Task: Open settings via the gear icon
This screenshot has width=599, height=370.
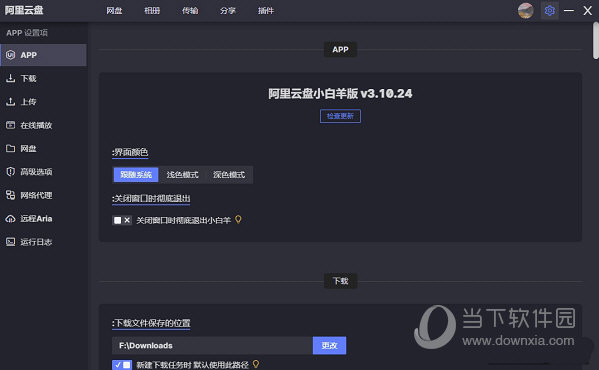Action: pyautogui.click(x=549, y=11)
